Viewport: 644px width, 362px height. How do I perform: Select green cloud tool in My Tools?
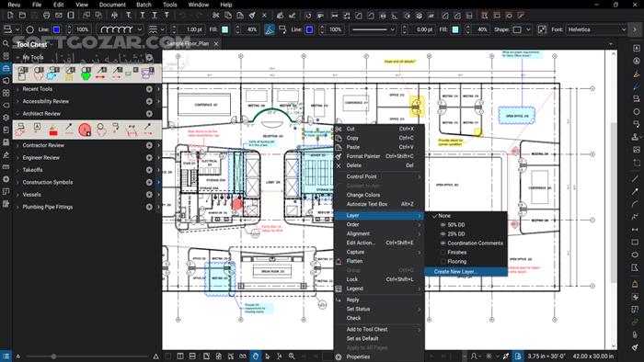coord(86,74)
